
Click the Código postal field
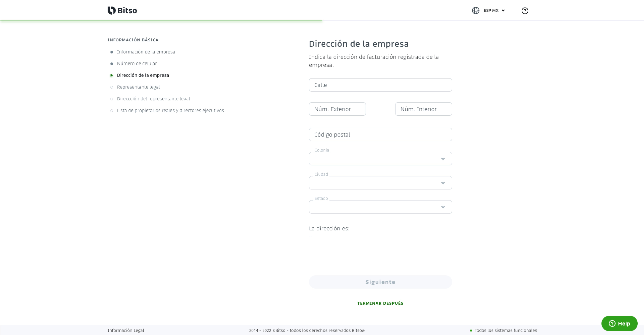tap(380, 134)
